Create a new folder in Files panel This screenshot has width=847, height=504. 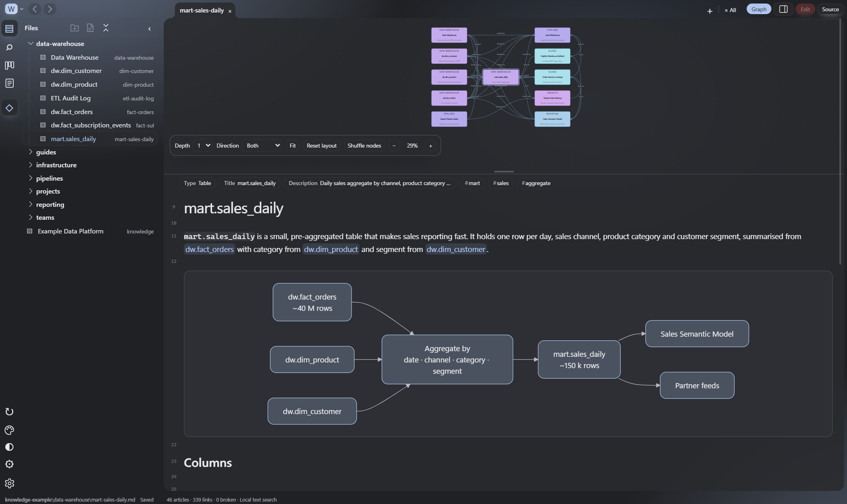click(x=75, y=28)
